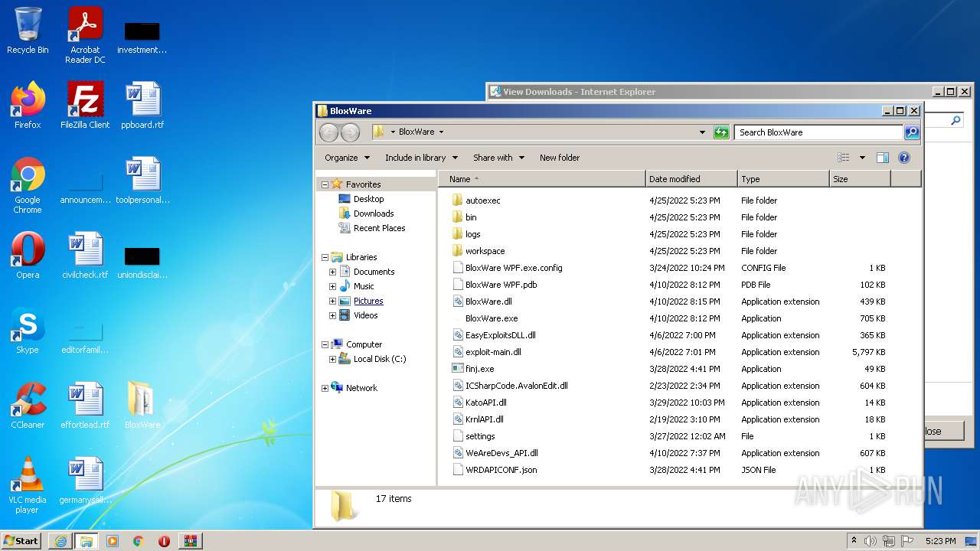Click the Explorer Back navigation arrow
The image size is (980, 551).
tap(328, 132)
